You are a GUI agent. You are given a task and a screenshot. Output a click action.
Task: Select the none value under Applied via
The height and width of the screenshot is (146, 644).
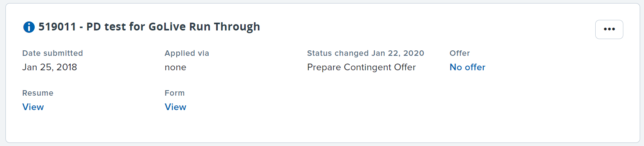(x=176, y=68)
